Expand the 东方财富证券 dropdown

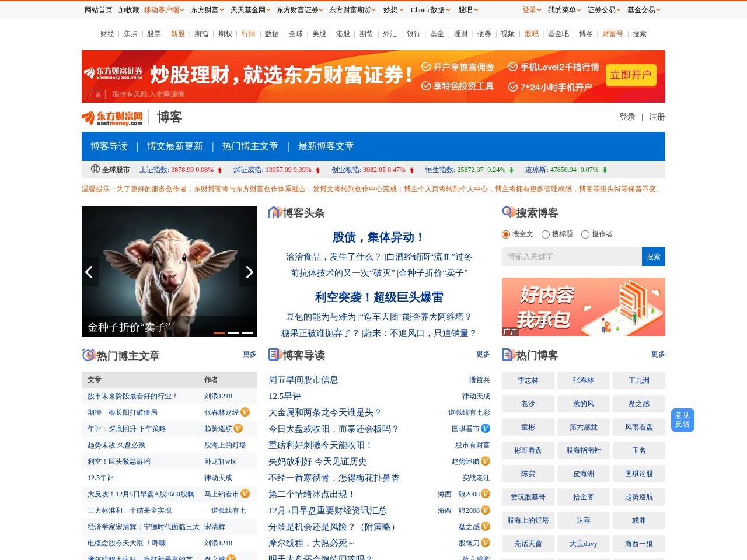click(299, 10)
